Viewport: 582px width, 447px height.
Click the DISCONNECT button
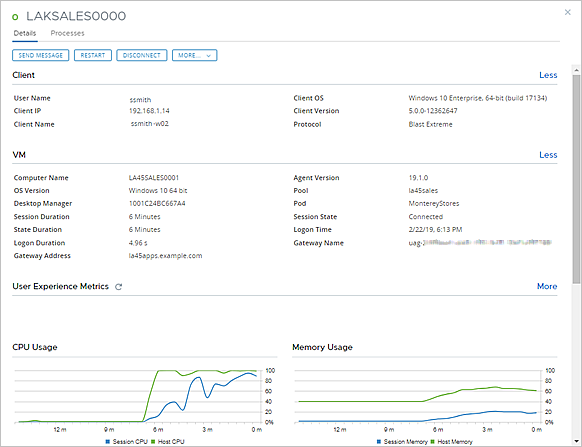point(142,55)
